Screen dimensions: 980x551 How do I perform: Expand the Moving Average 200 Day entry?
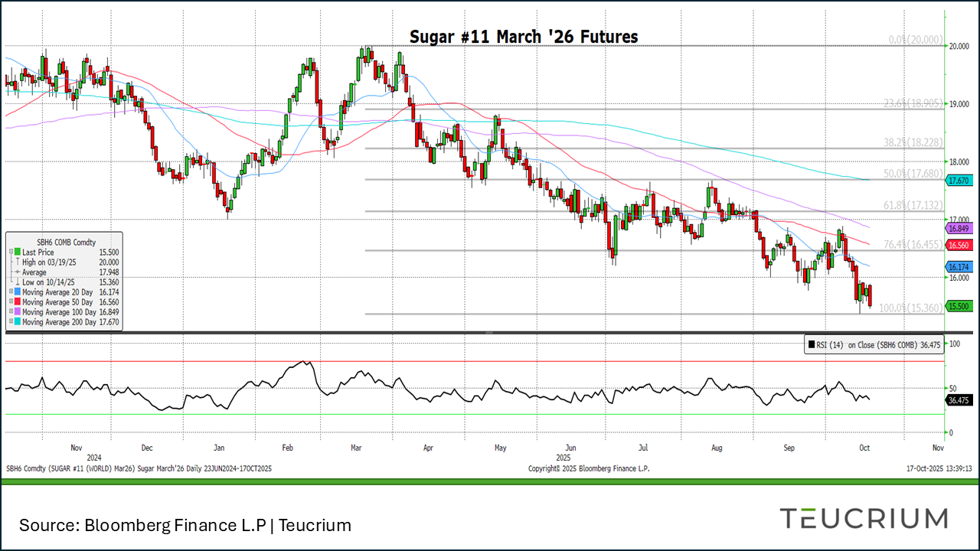[x=11, y=322]
